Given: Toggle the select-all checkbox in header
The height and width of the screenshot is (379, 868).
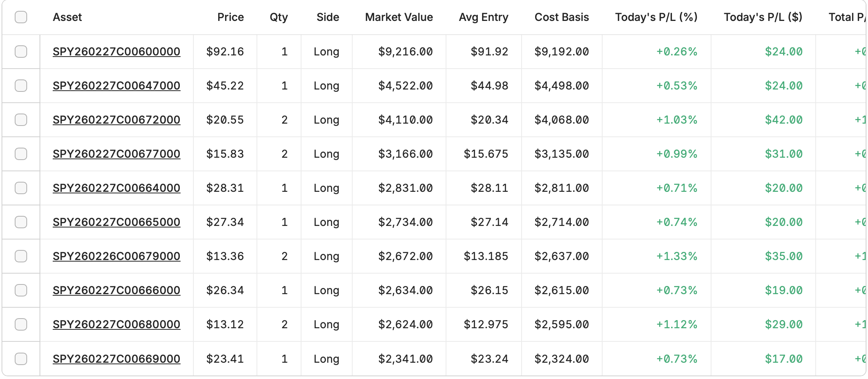Looking at the screenshot, I should 21,17.
